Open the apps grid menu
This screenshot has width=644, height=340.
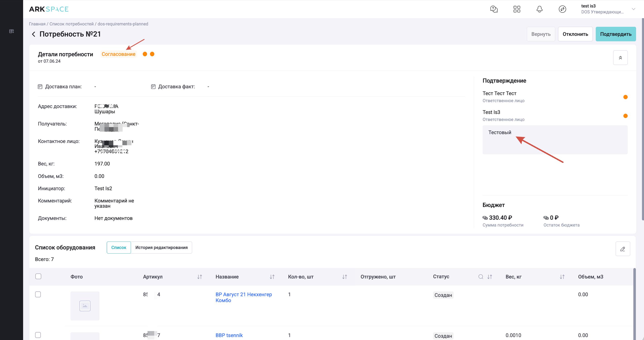coord(517,9)
